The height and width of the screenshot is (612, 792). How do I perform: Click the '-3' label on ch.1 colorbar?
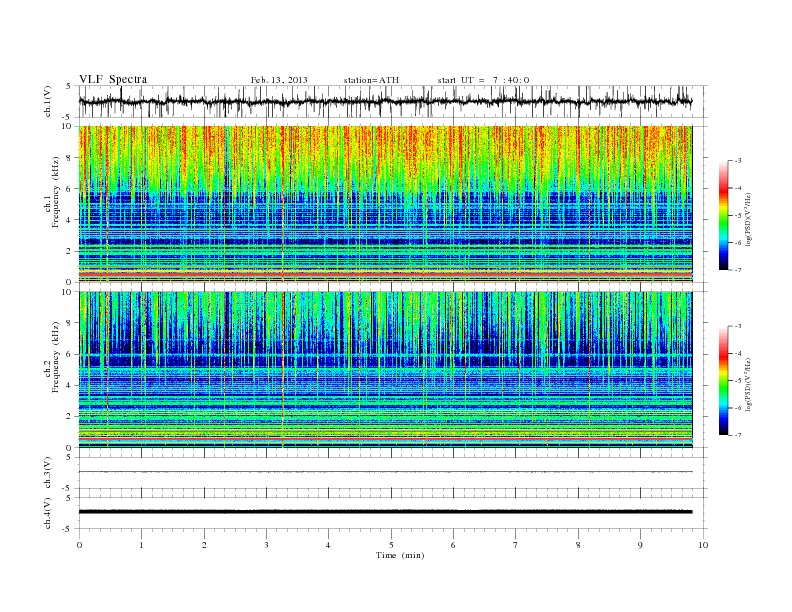click(738, 161)
